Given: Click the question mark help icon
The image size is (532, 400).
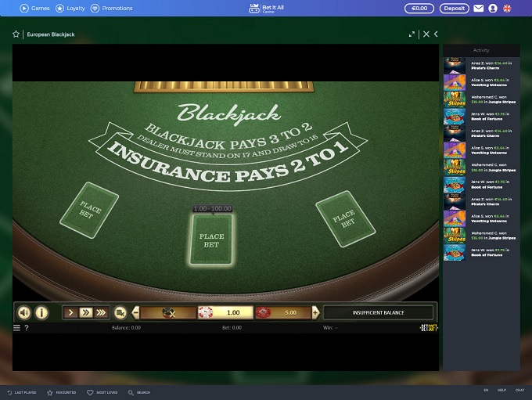Looking at the screenshot, I should [26, 328].
